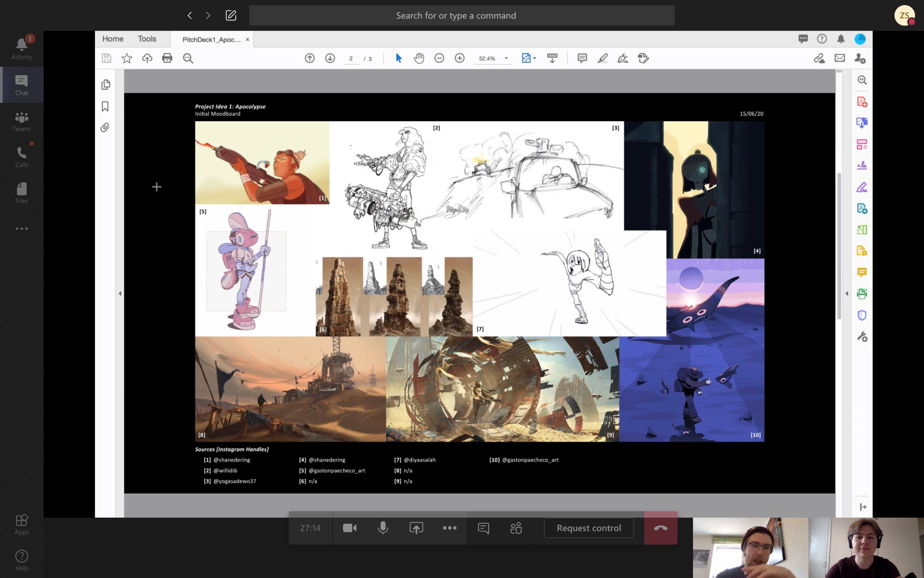Open the Calls section in Teams

tap(22, 157)
